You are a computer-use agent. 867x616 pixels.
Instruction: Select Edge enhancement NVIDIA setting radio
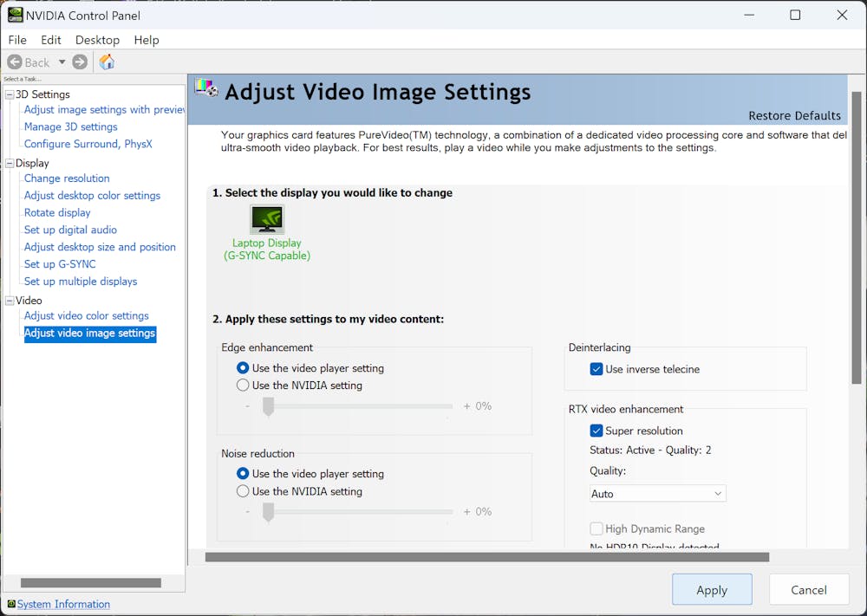click(242, 385)
